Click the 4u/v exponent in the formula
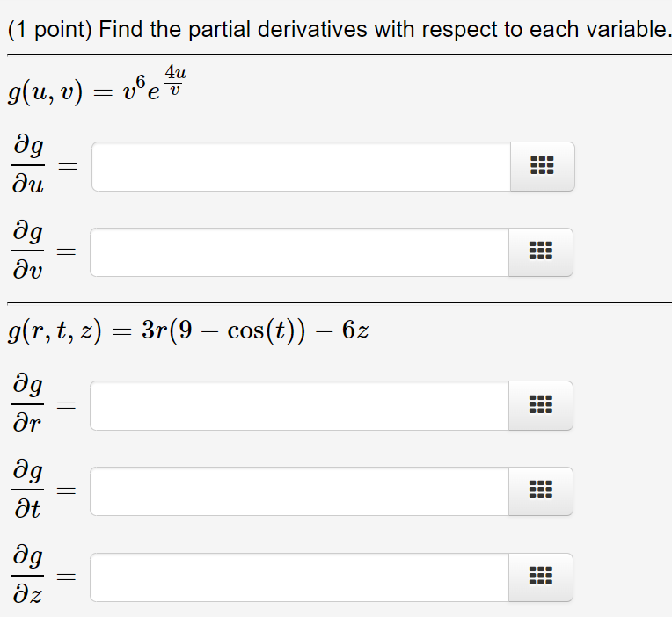The width and height of the screenshot is (672, 617). point(175,80)
